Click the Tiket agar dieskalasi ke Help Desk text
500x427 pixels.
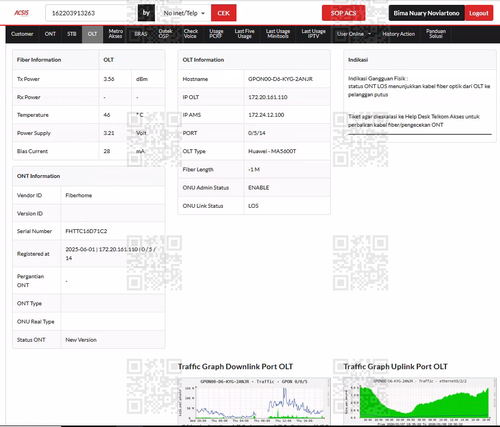[x=414, y=121]
